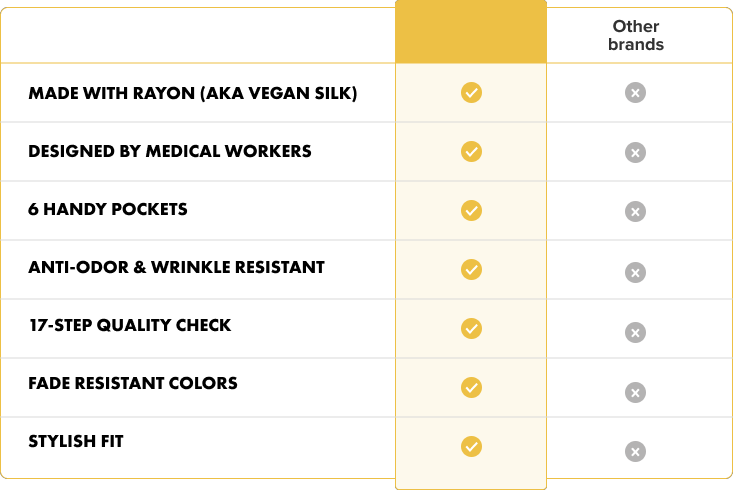Select the "Stylish Fit" feature label
The width and height of the screenshot is (733, 490).
[x=76, y=441]
